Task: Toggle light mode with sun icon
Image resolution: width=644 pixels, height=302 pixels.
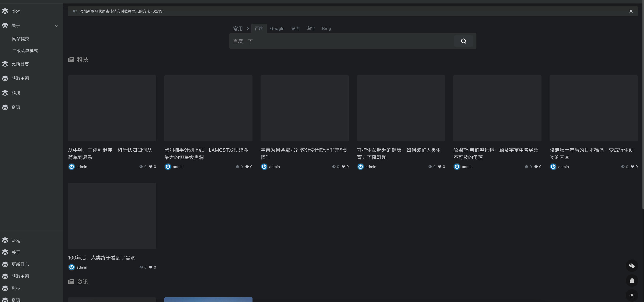Action: pos(632,295)
